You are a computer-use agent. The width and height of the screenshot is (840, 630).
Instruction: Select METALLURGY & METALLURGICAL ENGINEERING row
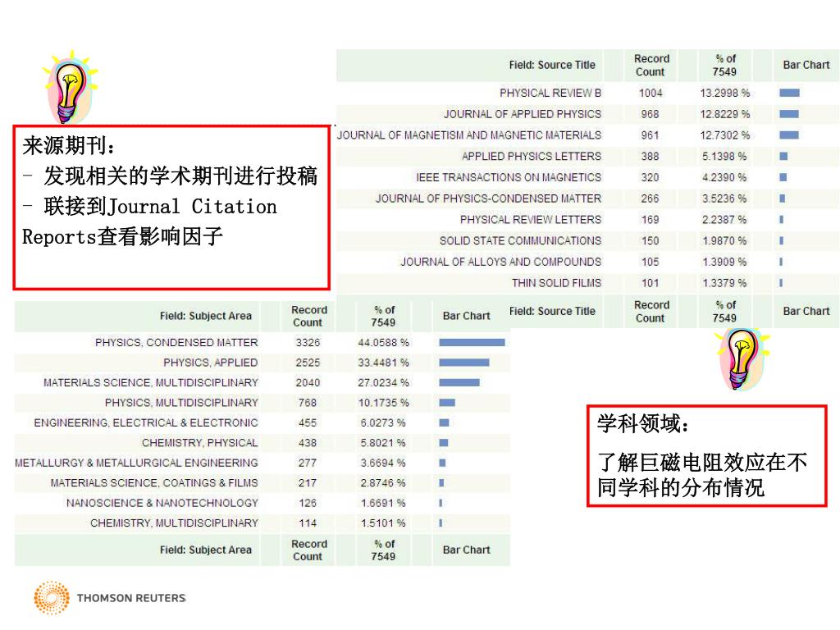[x=136, y=463]
